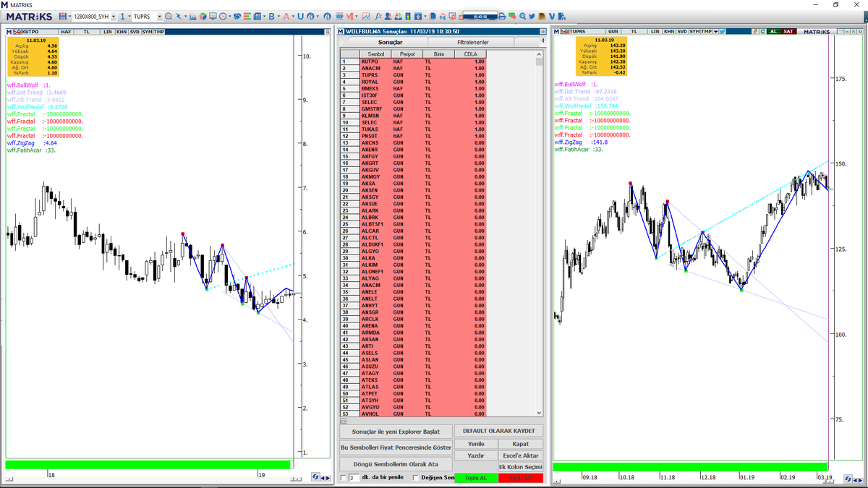The height and width of the screenshot is (488, 868).
Task: Click the Excel'e Aktar button
Action: pos(521,455)
